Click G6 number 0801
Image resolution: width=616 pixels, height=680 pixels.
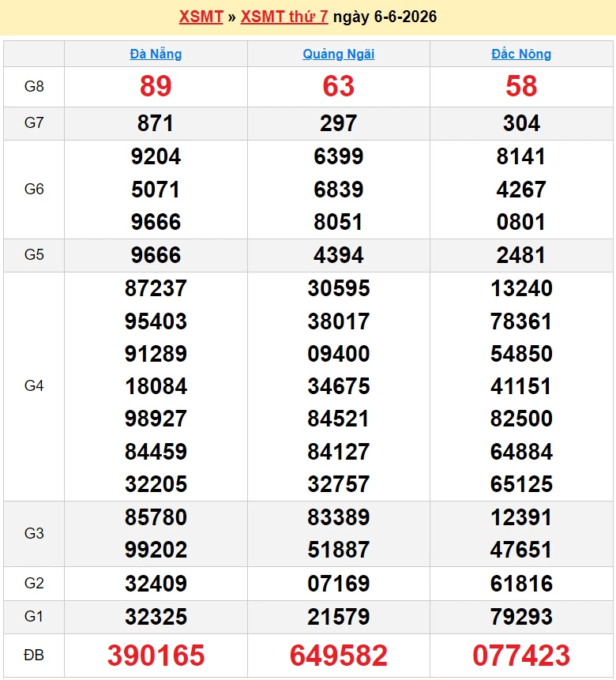[x=521, y=222]
